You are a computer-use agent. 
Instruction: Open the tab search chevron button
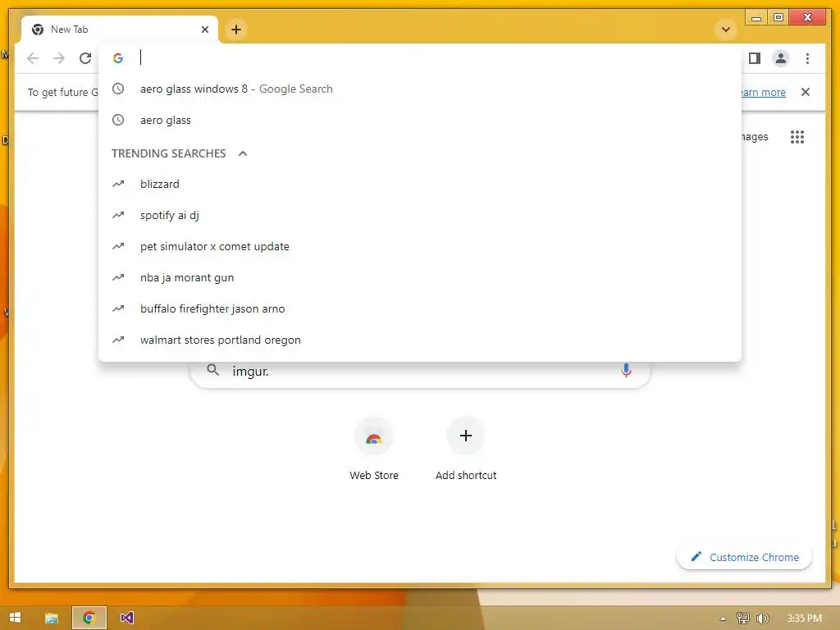(x=726, y=30)
